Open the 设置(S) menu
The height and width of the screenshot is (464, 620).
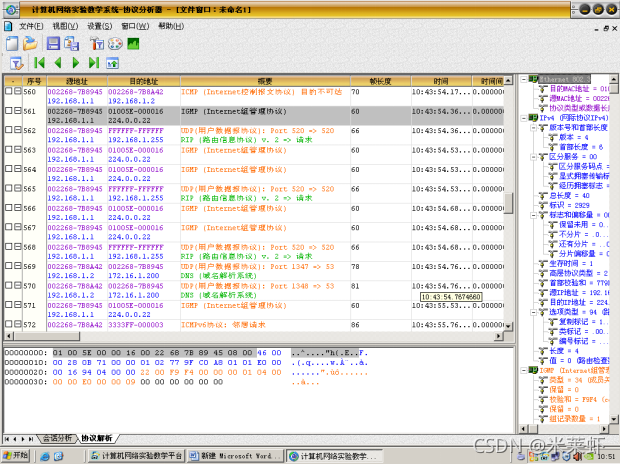coord(99,26)
